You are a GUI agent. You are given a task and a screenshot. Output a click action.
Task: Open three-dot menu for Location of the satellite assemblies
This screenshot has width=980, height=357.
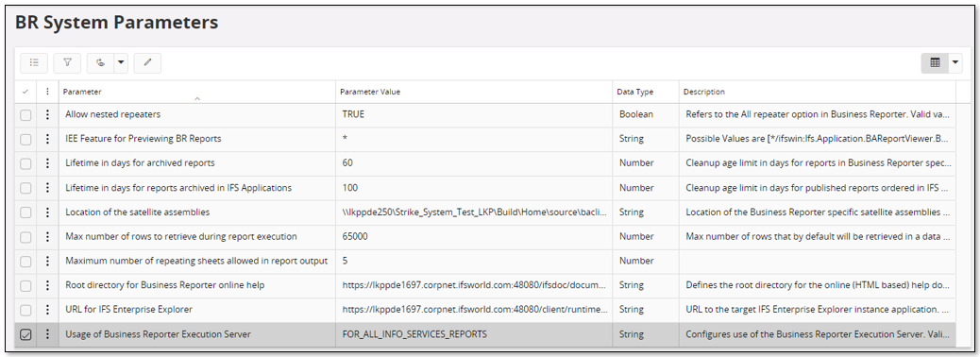click(47, 212)
